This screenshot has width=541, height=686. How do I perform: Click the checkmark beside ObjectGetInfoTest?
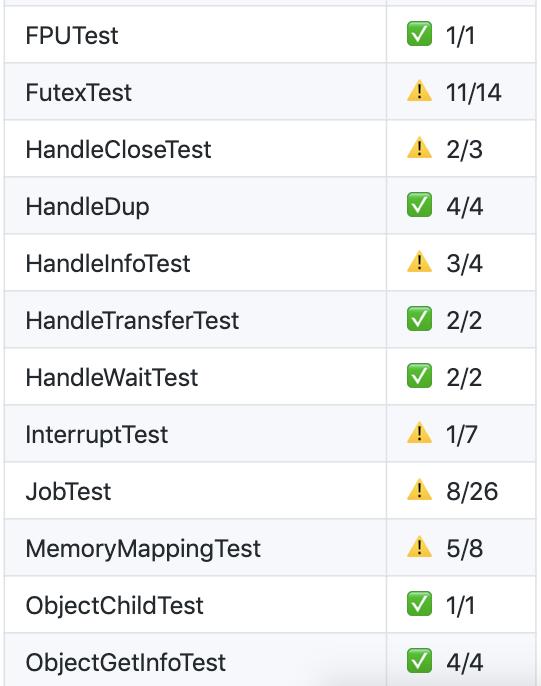[x=419, y=661]
